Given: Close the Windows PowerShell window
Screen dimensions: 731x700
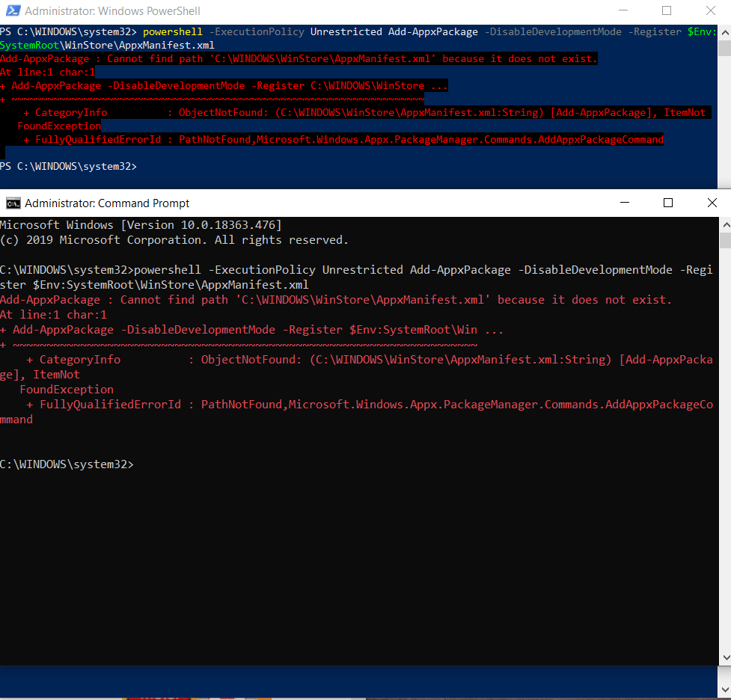Looking at the screenshot, I should (711, 10).
